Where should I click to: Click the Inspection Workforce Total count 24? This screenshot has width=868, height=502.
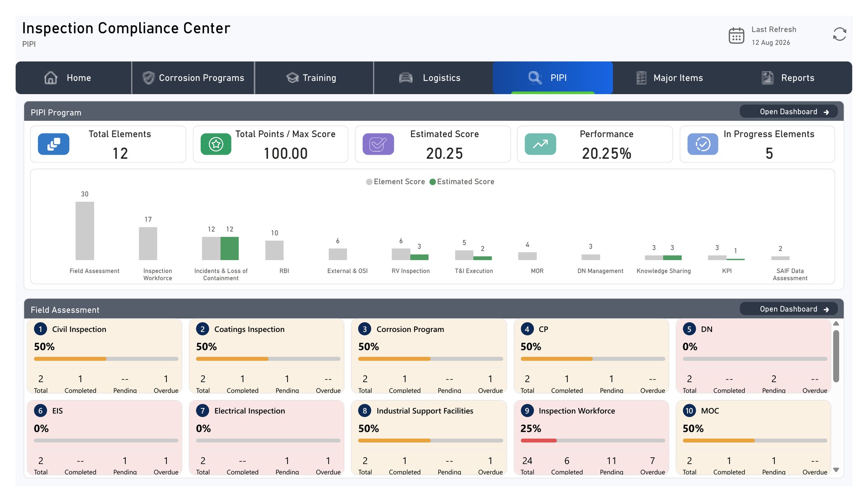click(527, 461)
